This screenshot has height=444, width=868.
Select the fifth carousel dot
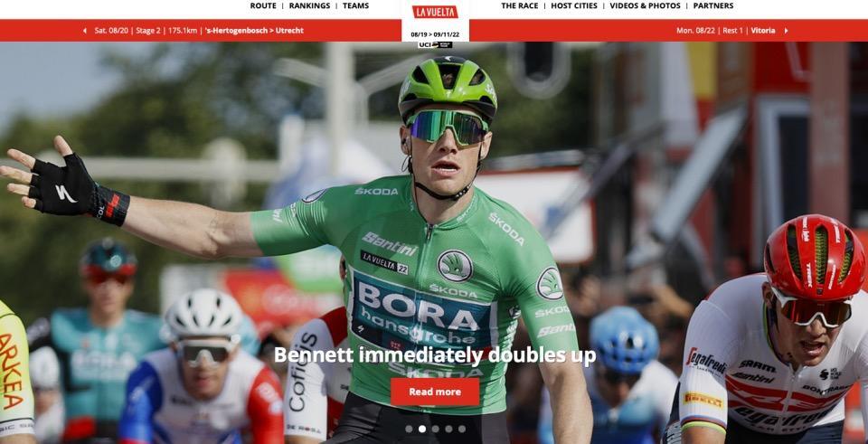(x=462, y=429)
